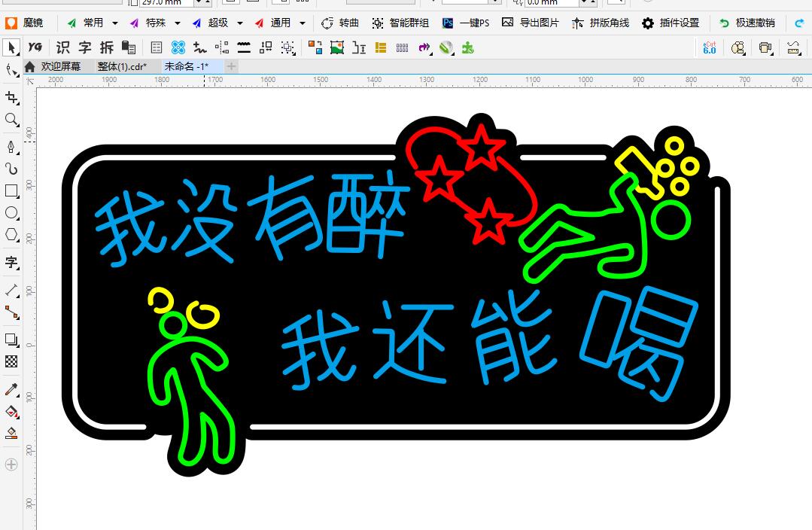Click the blue four-petal flower icon
The width and height of the screenshot is (812, 530).
pos(178,47)
